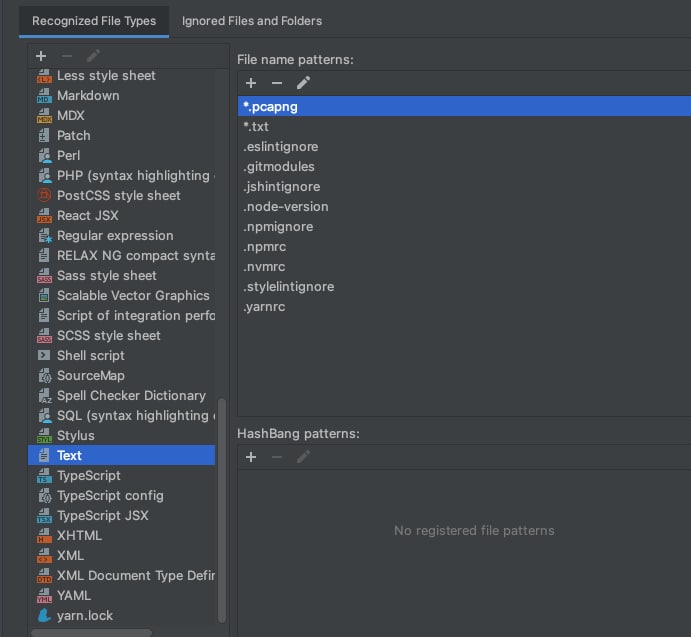The height and width of the screenshot is (637, 691).
Task: Edit the selected file name pattern
Action: [x=303, y=83]
